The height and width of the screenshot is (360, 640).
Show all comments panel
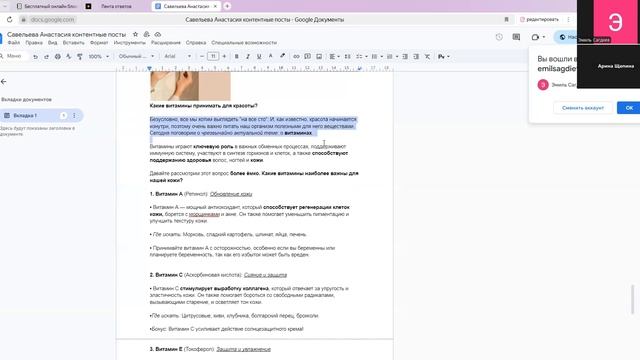516,37
